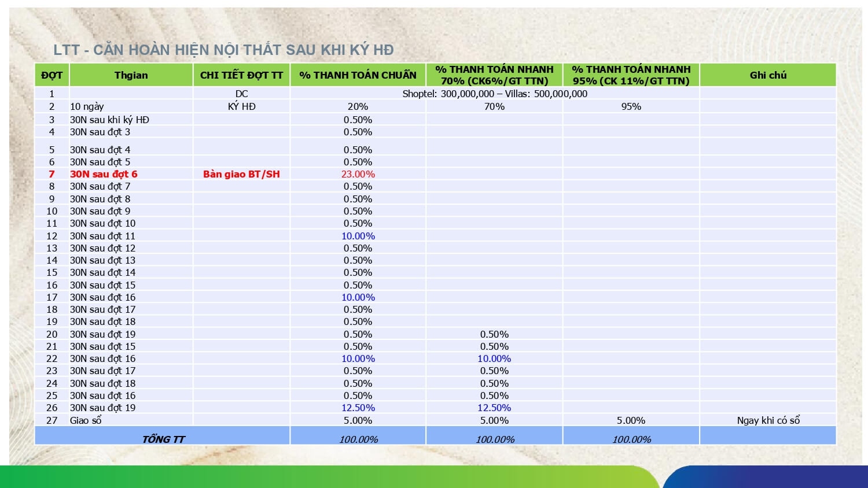Click the '20%' standard payment cell

pos(358,106)
